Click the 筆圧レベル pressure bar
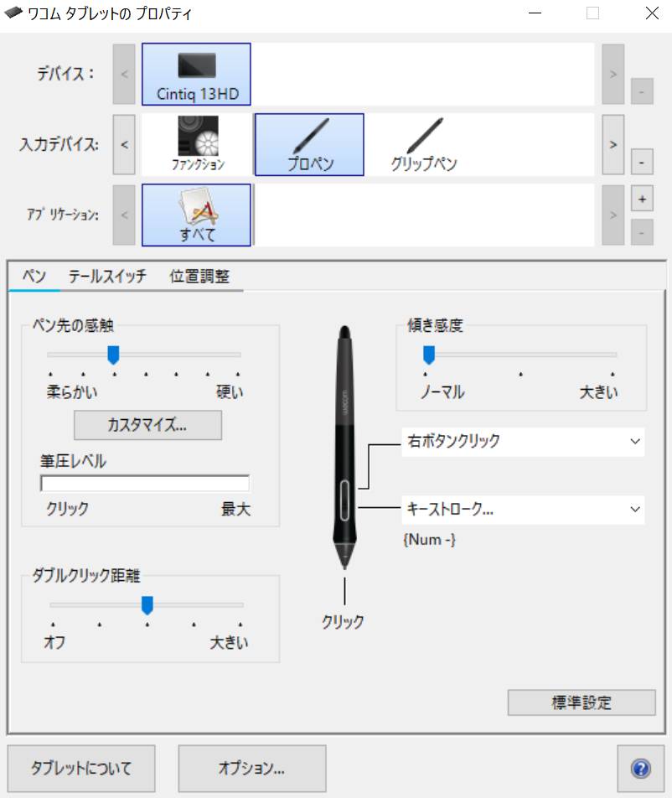The image size is (672, 798). click(x=145, y=484)
